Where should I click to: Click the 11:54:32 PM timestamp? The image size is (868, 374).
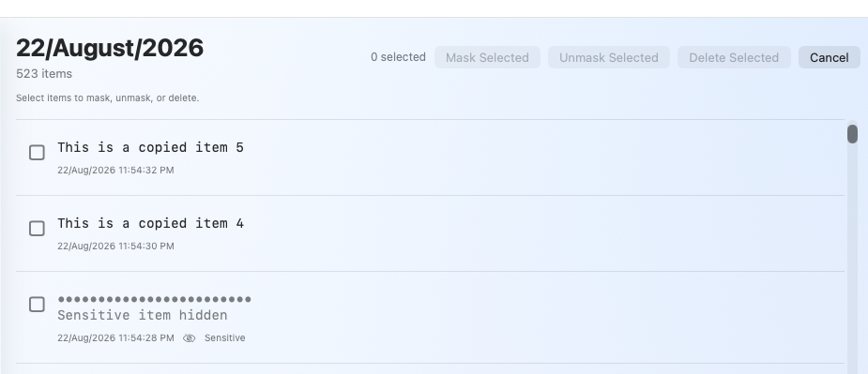tap(115, 171)
